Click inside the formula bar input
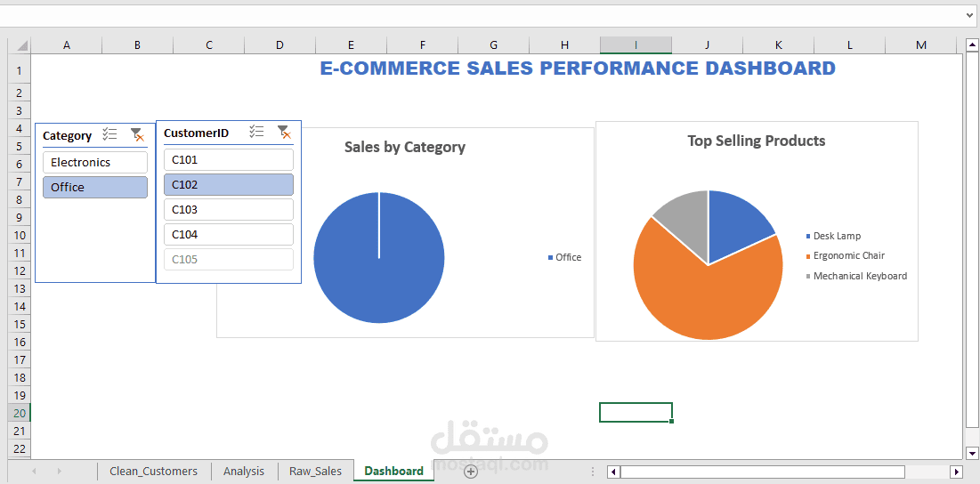This screenshot has width=980, height=484. tap(482, 15)
